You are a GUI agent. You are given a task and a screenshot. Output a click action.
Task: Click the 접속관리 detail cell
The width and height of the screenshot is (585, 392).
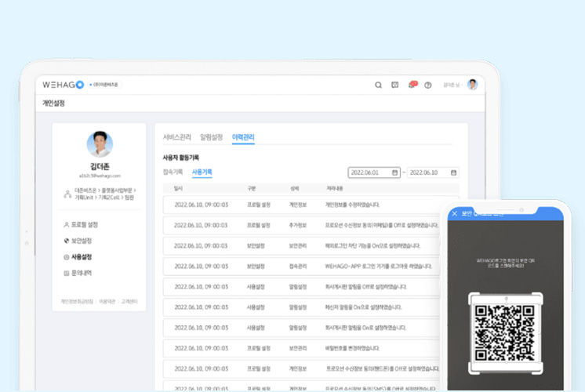(298, 267)
